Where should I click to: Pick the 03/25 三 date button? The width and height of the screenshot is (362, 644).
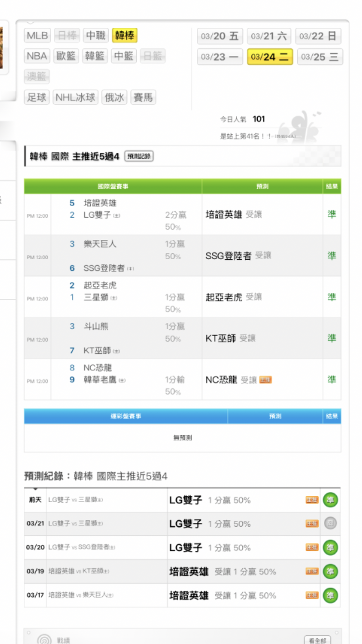(x=319, y=57)
